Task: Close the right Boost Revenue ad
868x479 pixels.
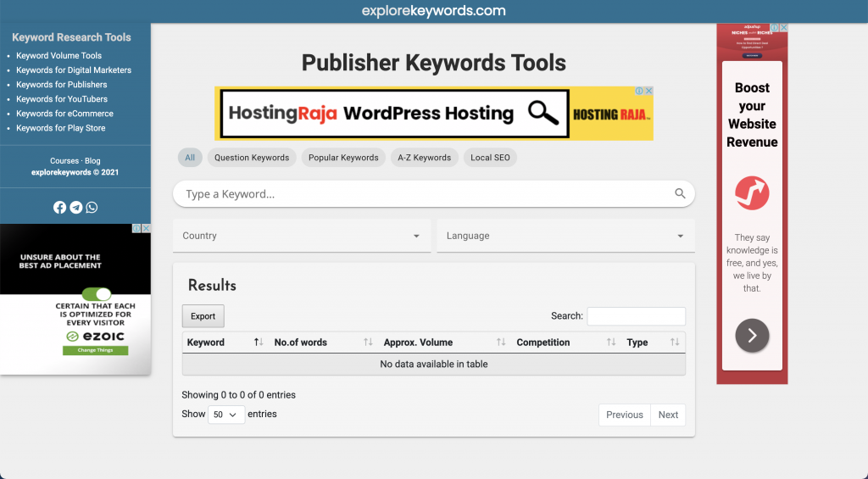Action: (783, 28)
